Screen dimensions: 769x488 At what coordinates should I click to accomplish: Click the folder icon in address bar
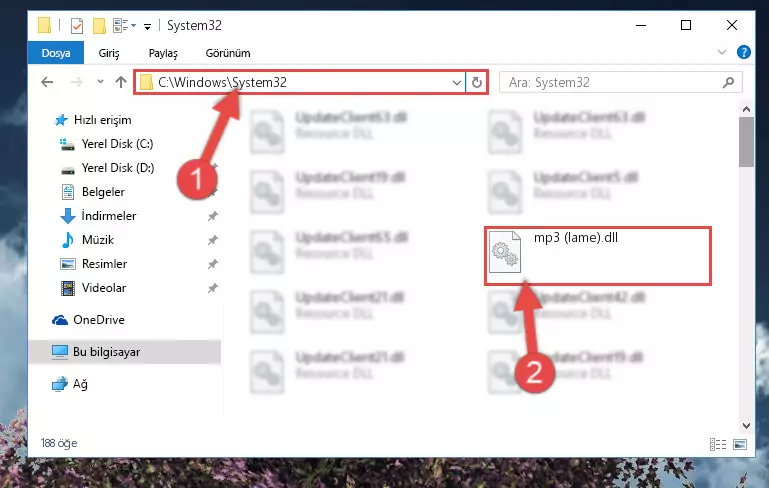point(146,82)
